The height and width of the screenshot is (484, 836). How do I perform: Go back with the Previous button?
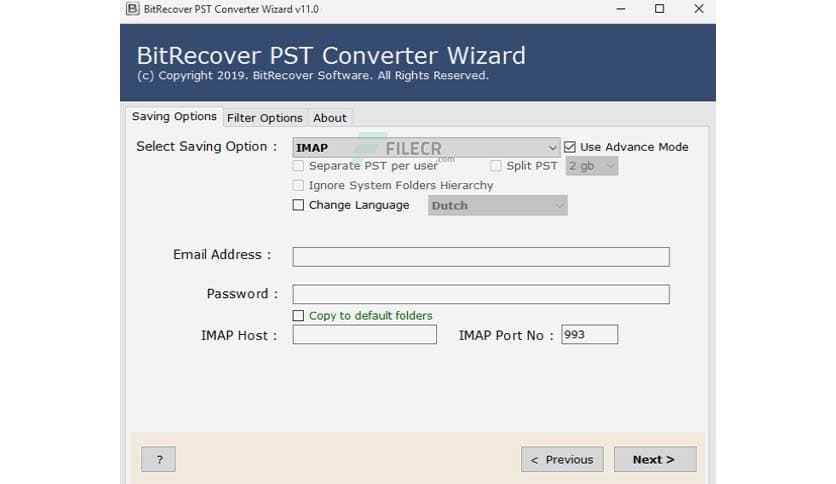tap(562, 459)
